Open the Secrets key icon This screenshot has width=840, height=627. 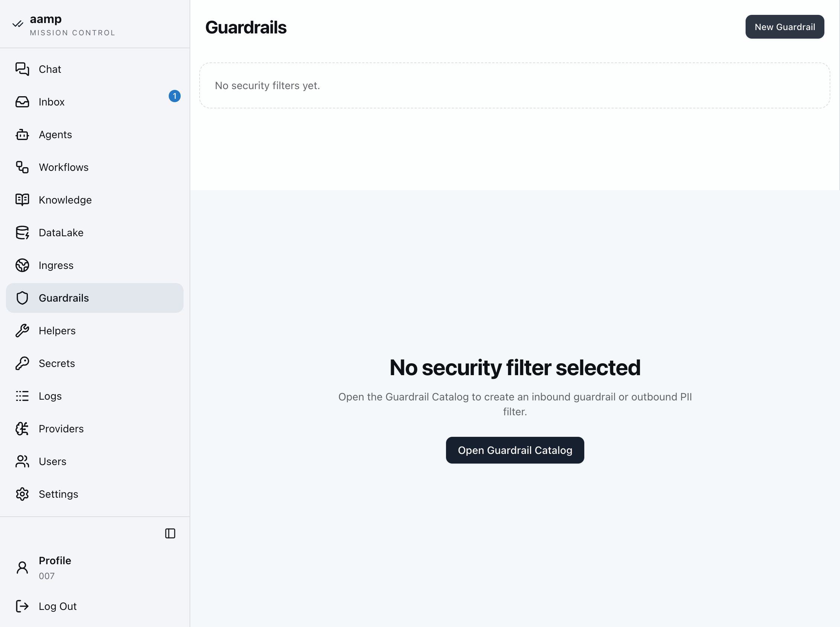point(22,363)
